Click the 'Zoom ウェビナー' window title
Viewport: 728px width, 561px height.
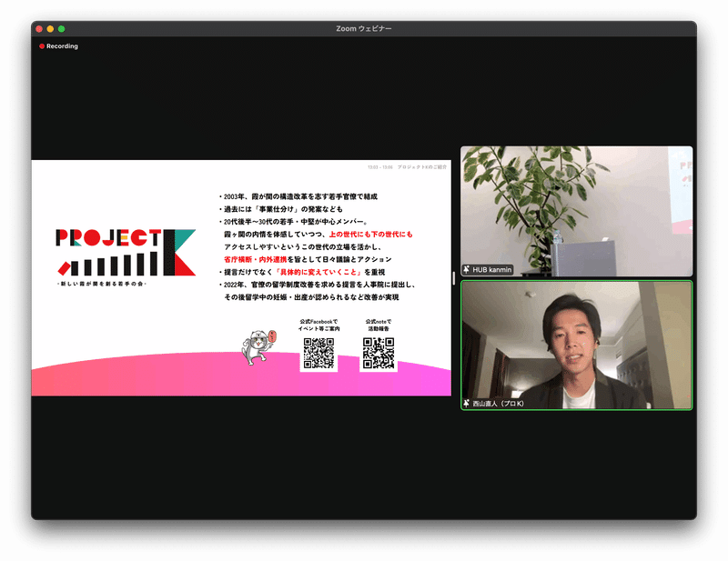363,29
